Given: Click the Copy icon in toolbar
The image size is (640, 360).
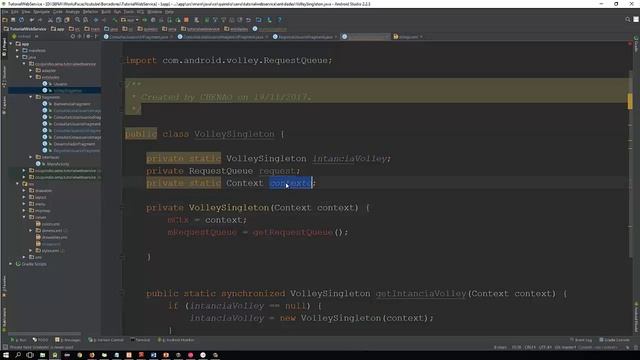Looking at the screenshot, I should (x=58, y=20).
